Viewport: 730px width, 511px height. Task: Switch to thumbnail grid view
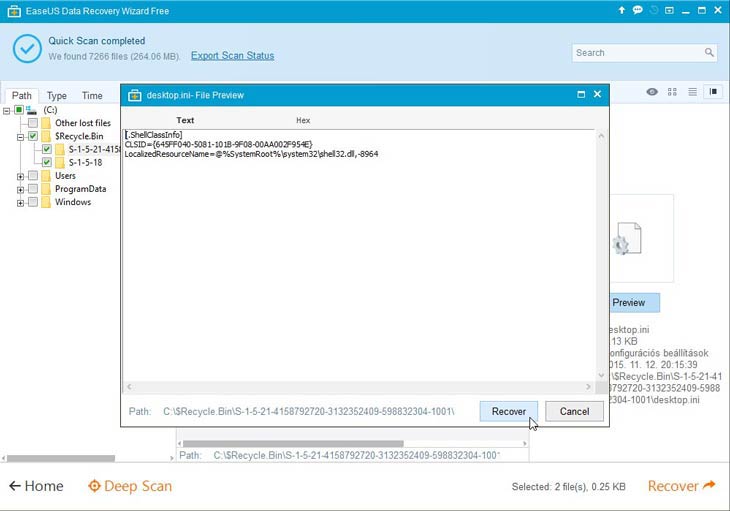click(x=673, y=92)
